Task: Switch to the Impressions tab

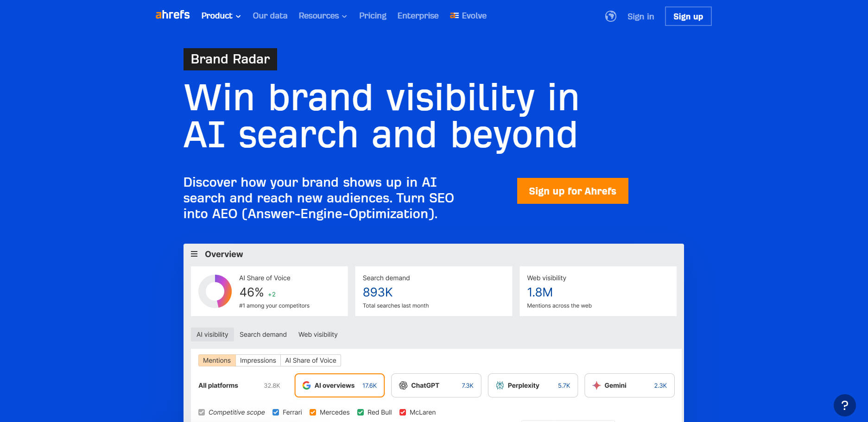Action: (258, 360)
